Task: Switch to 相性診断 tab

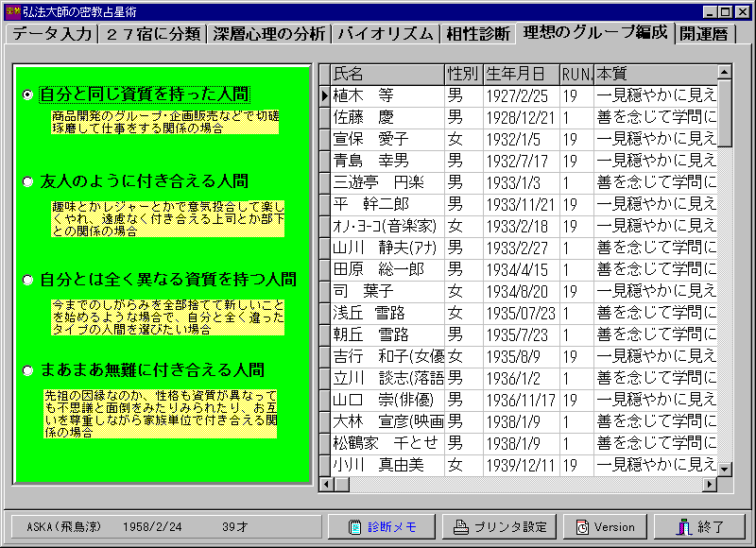Action: pos(478,34)
